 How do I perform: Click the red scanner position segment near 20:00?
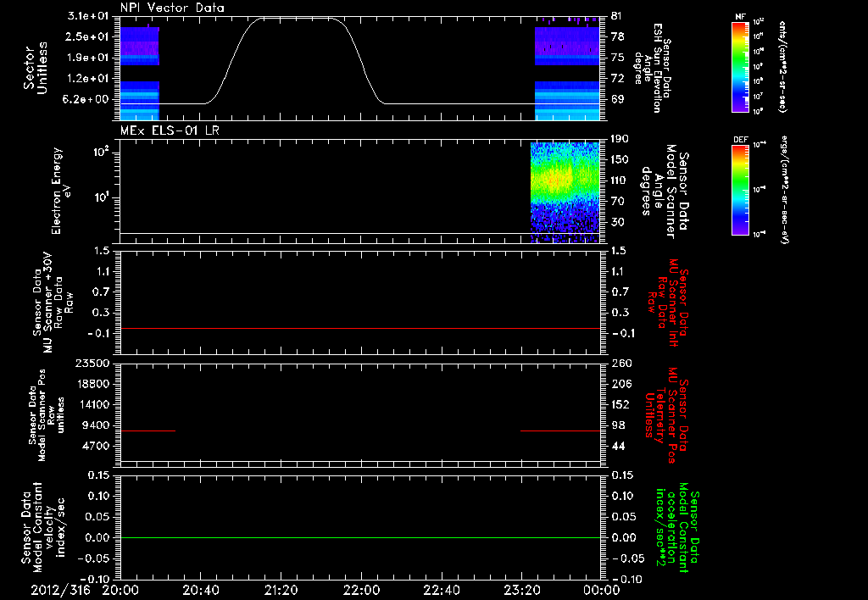[x=147, y=431]
